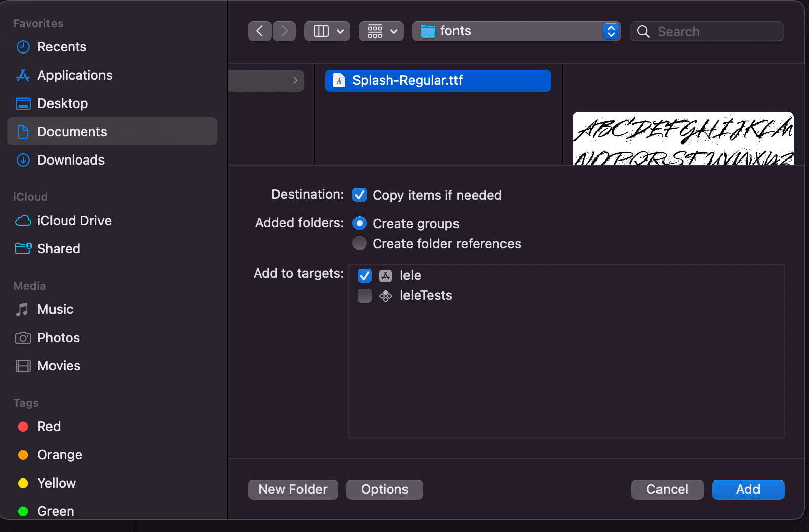Click the lele app target icon
809x532 pixels.
[x=386, y=276]
